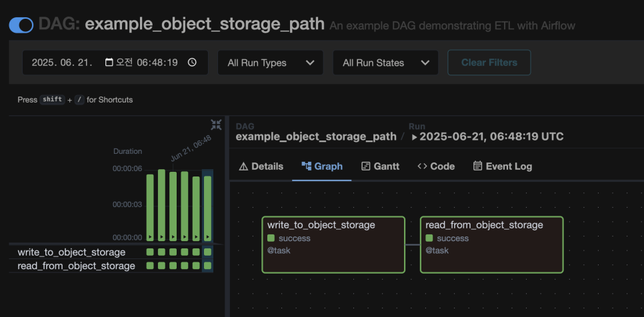This screenshot has width=644, height=317.
Task: Toggle the DAG pause/unpause switch
Action: [x=21, y=25]
